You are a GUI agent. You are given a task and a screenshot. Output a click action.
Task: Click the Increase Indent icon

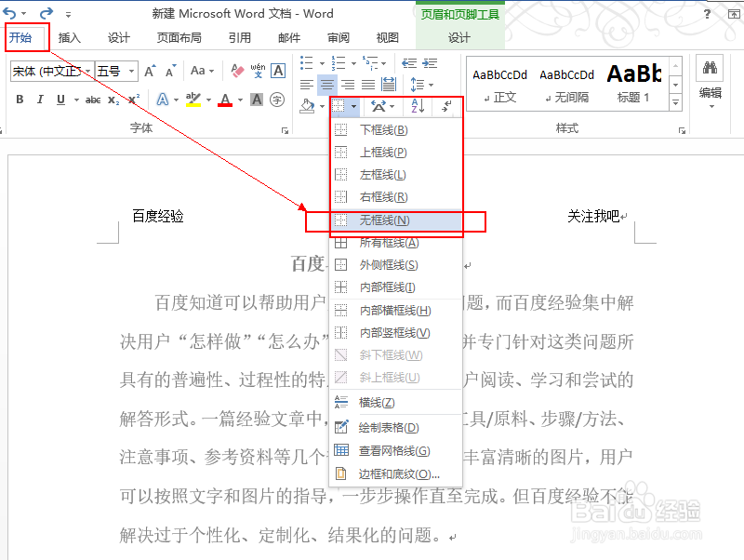(x=430, y=63)
